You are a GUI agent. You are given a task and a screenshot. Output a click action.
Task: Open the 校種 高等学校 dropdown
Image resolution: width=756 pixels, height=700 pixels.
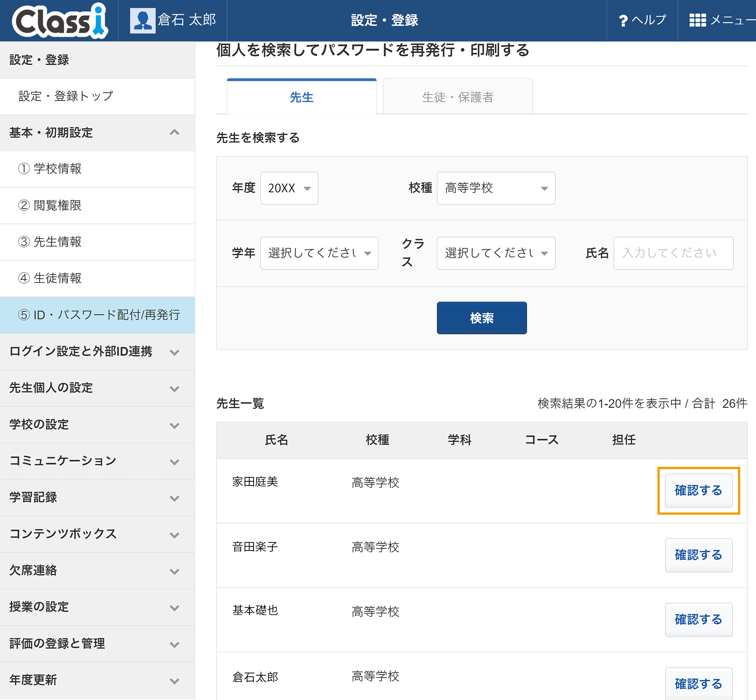coord(496,188)
